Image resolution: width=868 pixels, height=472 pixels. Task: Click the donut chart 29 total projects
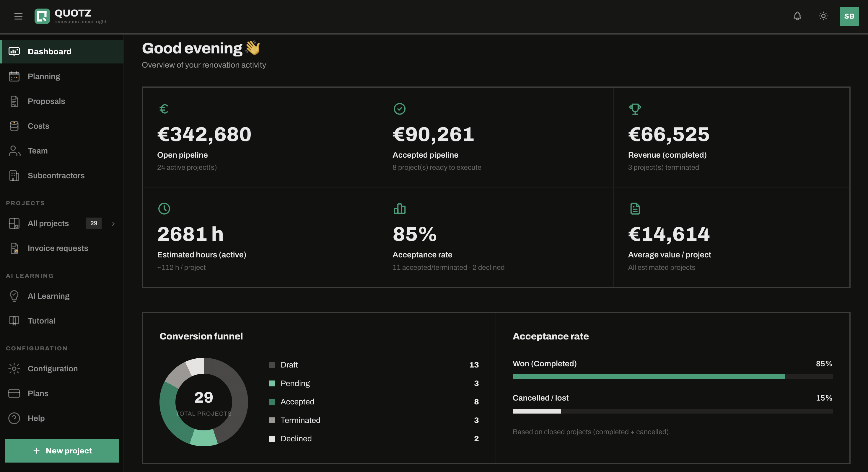coord(203,402)
